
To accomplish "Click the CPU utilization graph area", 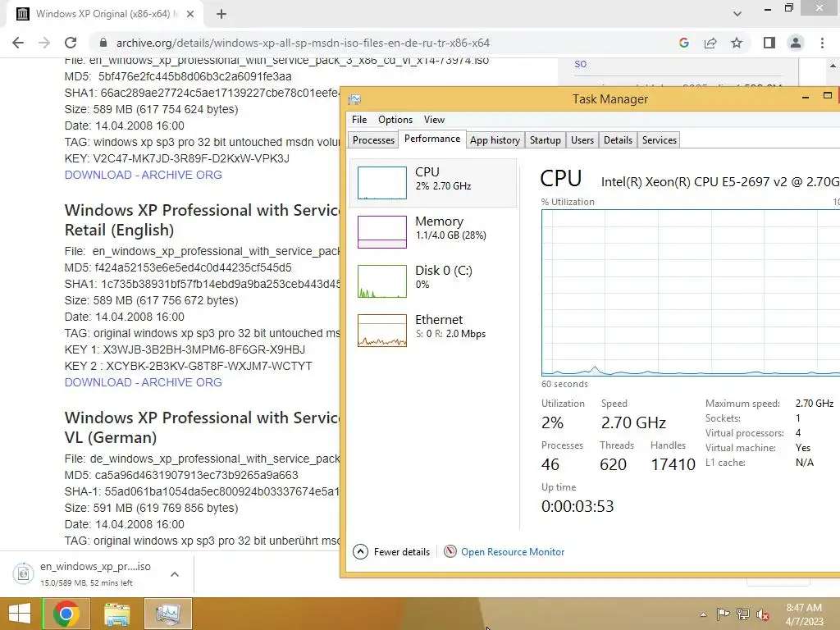I will pyautogui.click(x=691, y=293).
